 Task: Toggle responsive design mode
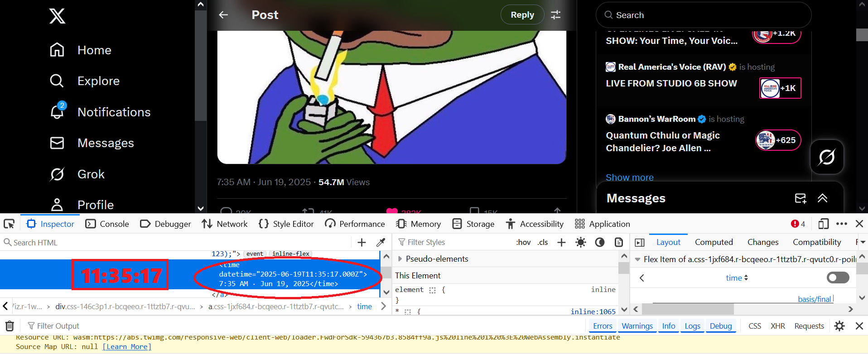click(x=824, y=224)
